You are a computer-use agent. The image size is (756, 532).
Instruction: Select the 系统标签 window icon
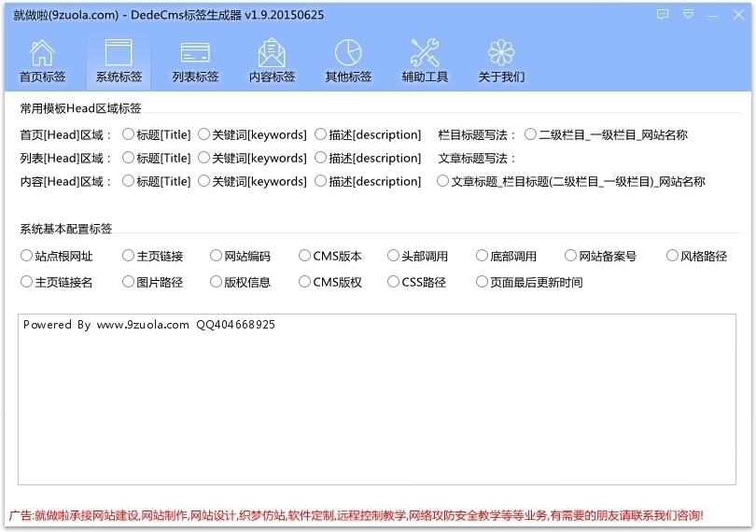119,62
